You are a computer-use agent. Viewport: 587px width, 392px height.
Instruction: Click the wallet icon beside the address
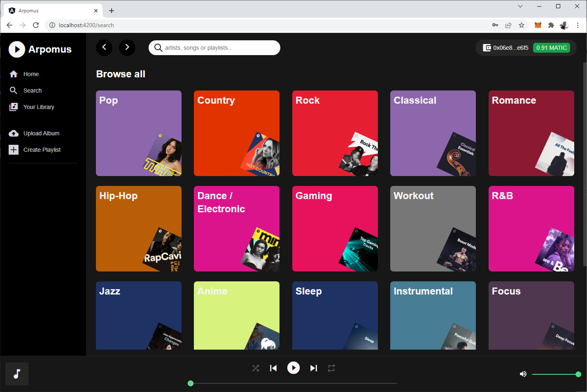click(487, 48)
